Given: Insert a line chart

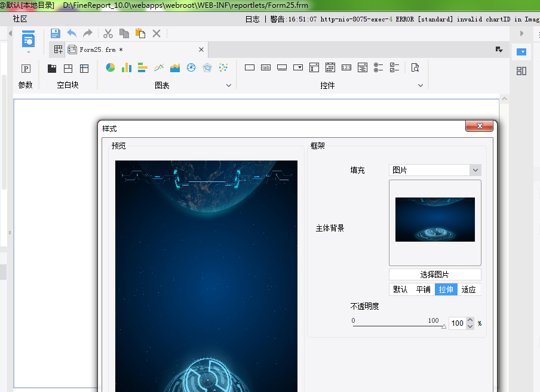Looking at the screenshot, I should tap(159, 67).
